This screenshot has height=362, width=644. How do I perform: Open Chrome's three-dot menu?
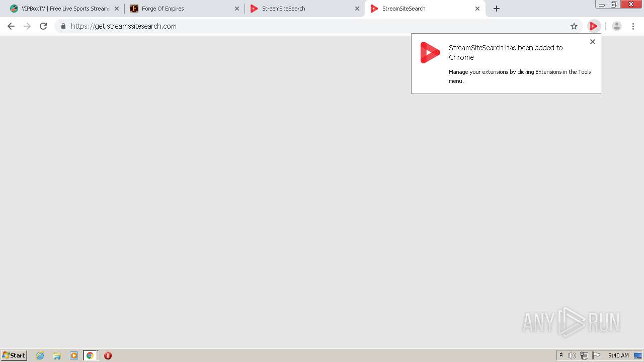[633, 26]
